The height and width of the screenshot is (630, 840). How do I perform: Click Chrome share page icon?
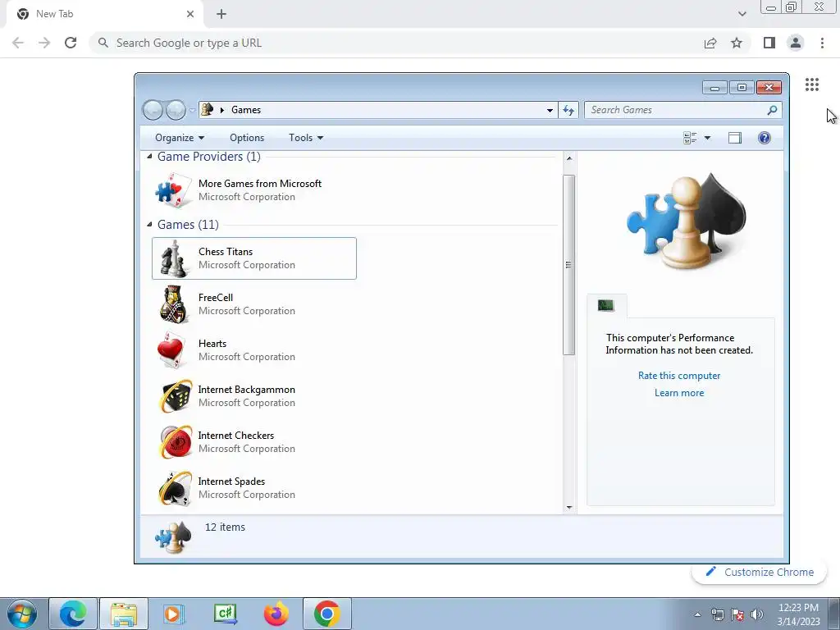click(x=710, y=43)
